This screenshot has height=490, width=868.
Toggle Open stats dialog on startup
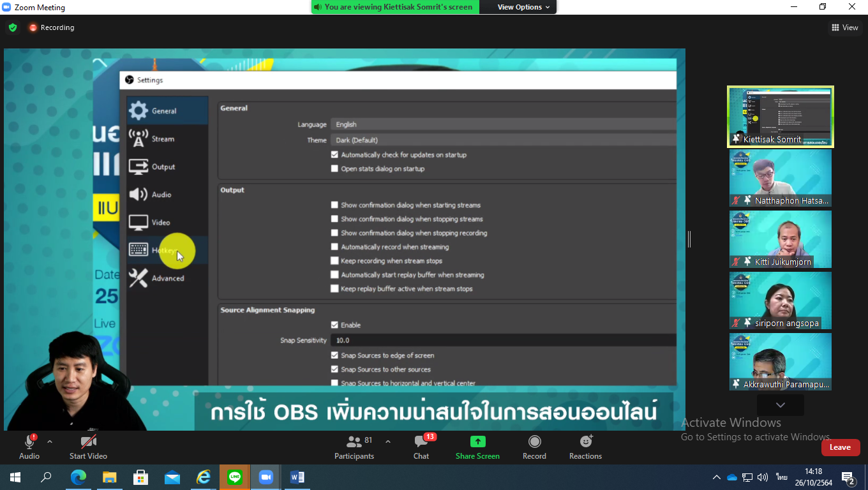(334, 169)
